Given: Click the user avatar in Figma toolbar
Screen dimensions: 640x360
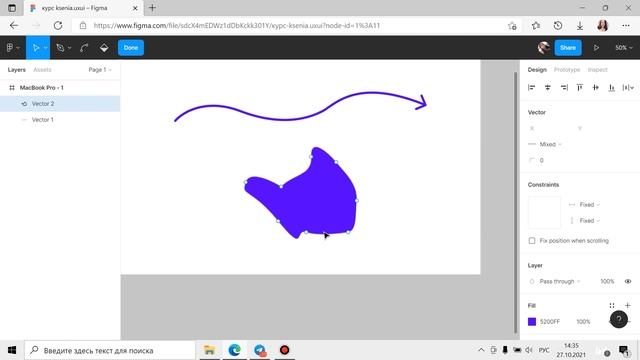Looking at the screenshot, I should click(543, 48).
